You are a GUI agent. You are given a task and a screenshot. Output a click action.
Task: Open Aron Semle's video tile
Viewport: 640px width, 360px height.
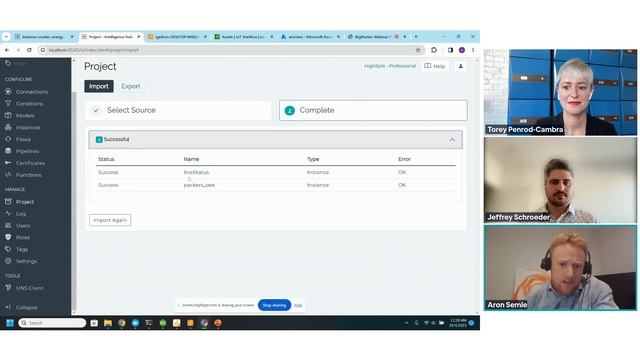pyautogui.click(x=560, y=268)
